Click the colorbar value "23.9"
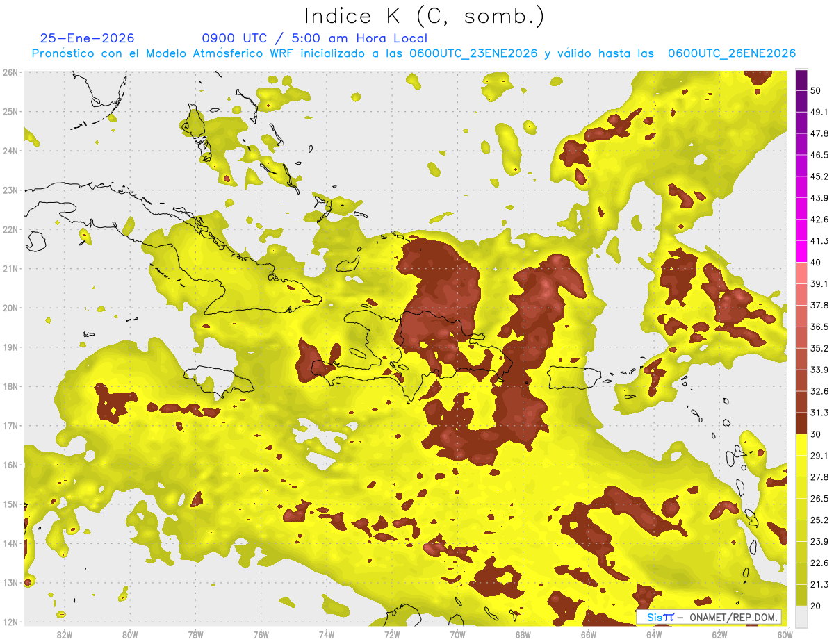This screenshot has width=834, height=644. [x=819, y=541]
